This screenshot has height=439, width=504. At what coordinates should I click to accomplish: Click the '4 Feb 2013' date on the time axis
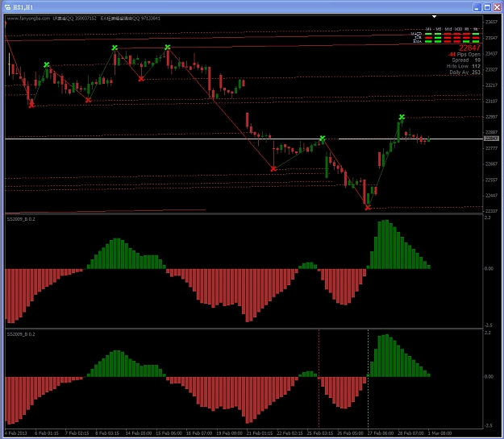pyautogui.click(x=16, y=433)
